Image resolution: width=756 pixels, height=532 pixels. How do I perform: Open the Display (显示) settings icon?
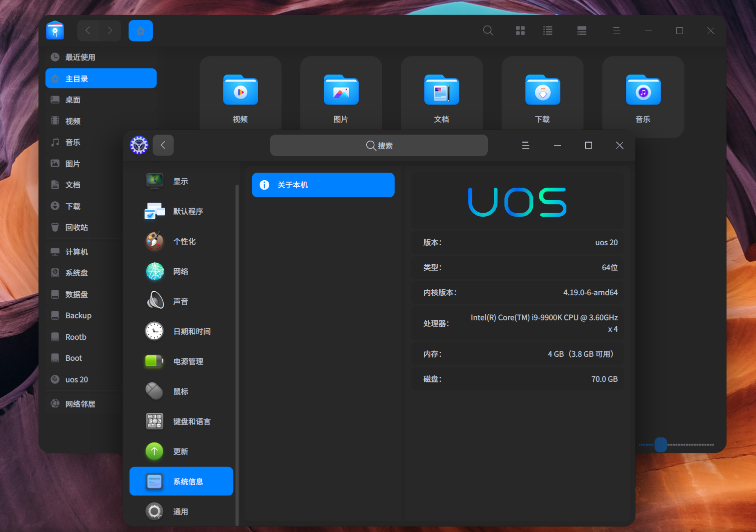155,181
